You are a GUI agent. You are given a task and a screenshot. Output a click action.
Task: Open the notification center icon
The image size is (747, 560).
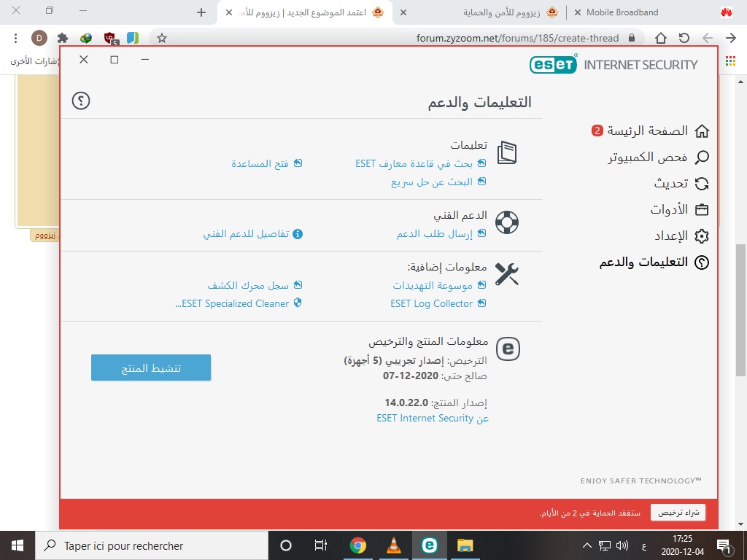coord(724,545)
